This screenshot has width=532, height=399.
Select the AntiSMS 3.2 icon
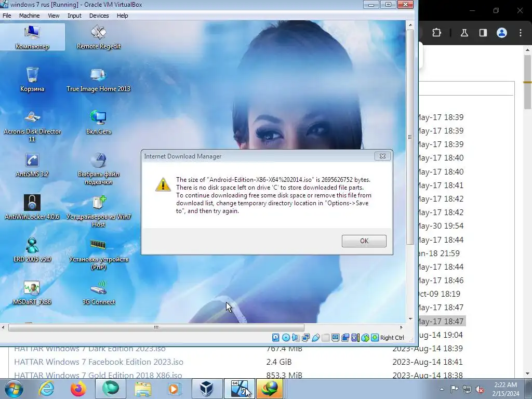pyautogui.click(x=32, y=165)
